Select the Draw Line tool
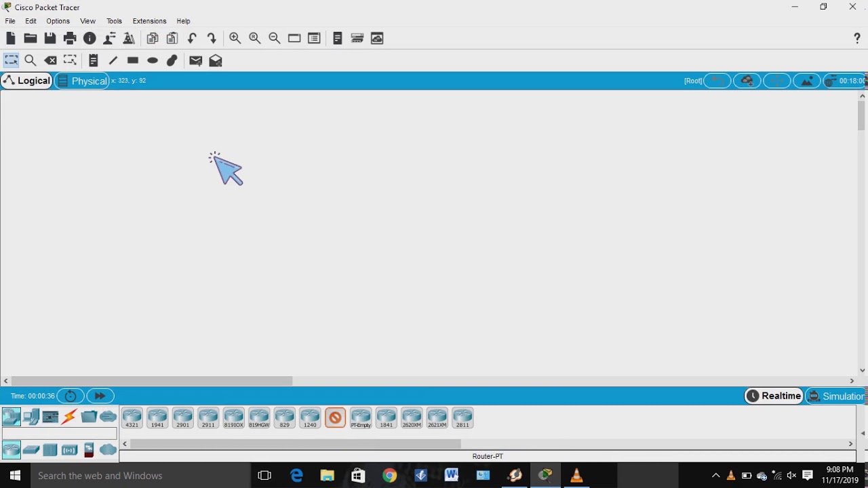 [x=113, y=60]
